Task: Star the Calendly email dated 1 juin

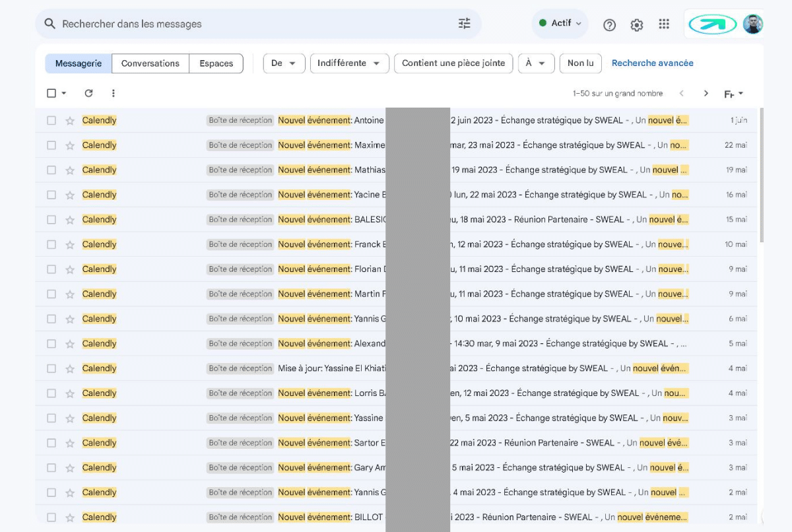Action: (x=70, y=121)
